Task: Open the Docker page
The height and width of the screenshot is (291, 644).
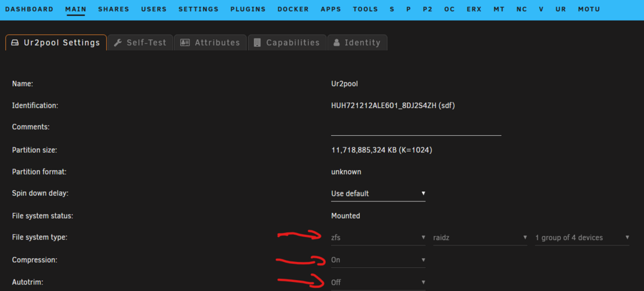Action: pyautogui.click(x=293, y=9)
